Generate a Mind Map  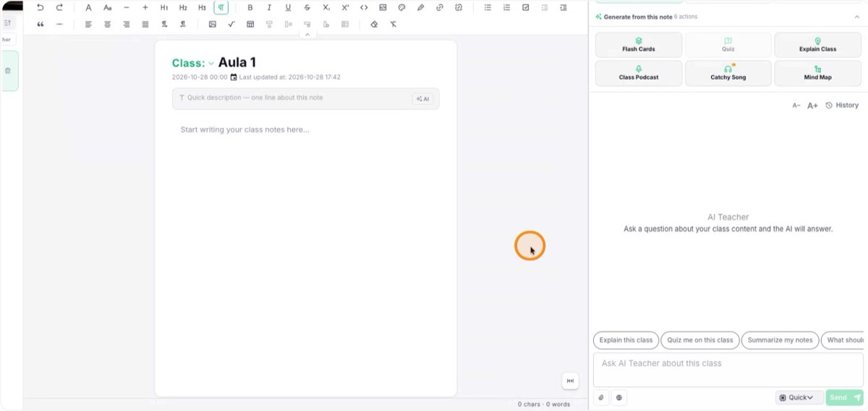[818, 73]
